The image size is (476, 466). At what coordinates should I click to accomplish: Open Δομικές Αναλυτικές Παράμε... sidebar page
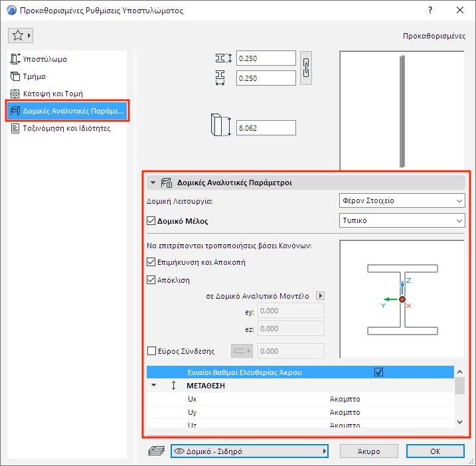(68, 111)
